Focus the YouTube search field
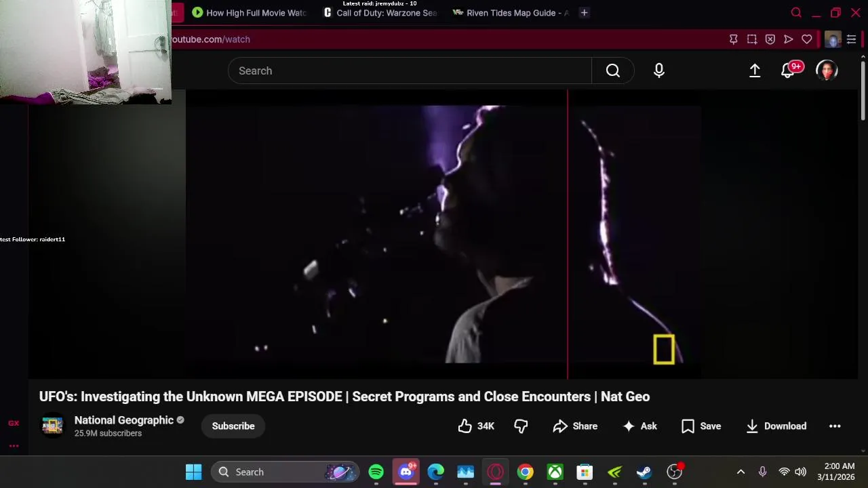The image size is (868, 488). [410, 70]
